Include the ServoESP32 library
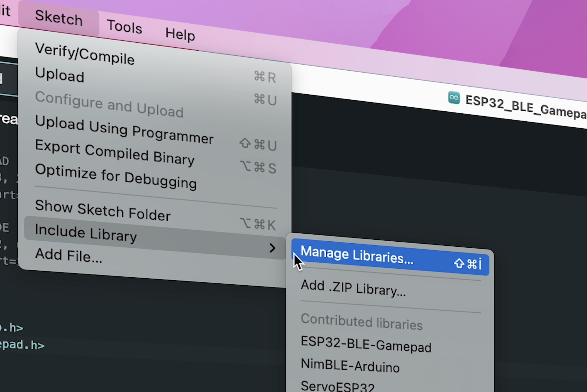This screenshot has height=392, width=587. (337, 386)
